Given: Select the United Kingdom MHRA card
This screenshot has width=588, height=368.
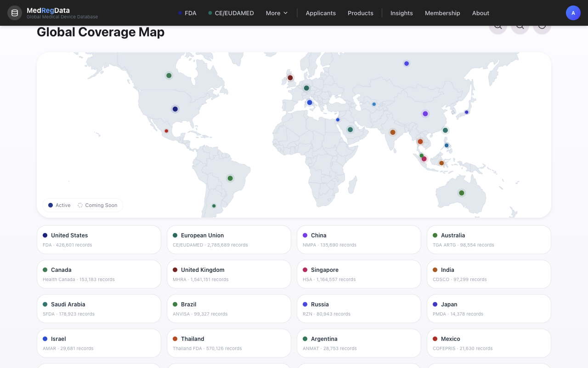Looking at the screenshot, I should [x=229, y=274].
